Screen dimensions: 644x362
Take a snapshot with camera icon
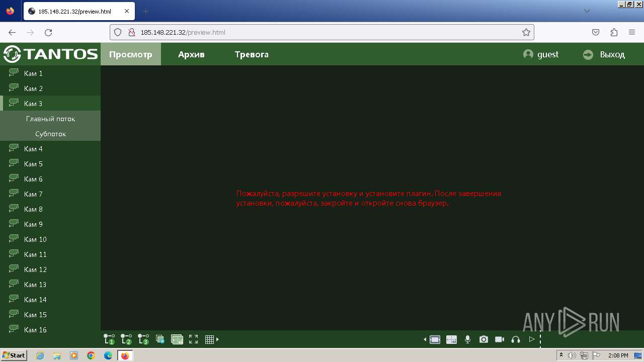484,339
